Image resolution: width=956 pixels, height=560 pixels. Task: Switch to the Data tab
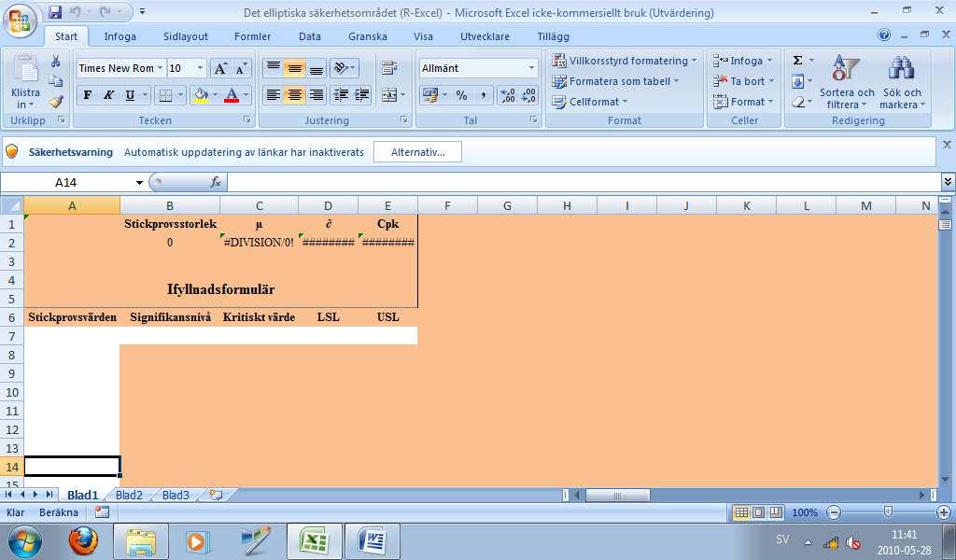click(x=310, y=36)
